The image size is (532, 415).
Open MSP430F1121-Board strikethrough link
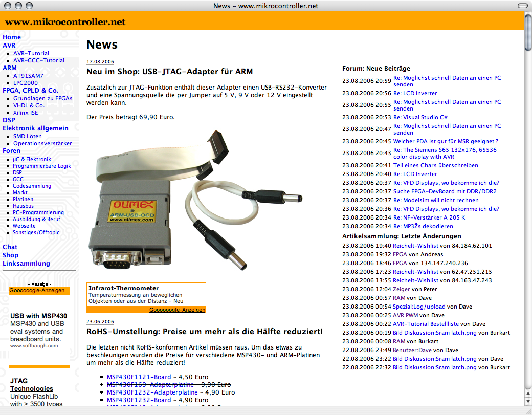coord(139,377)
